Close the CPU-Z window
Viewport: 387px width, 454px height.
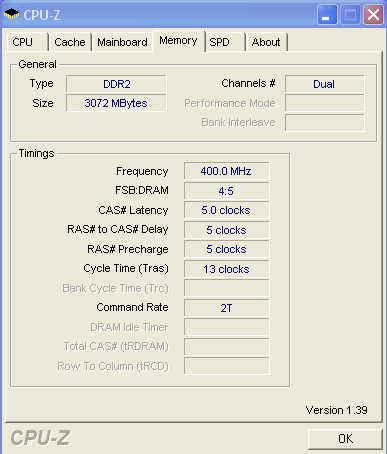(x=373, y=15)
